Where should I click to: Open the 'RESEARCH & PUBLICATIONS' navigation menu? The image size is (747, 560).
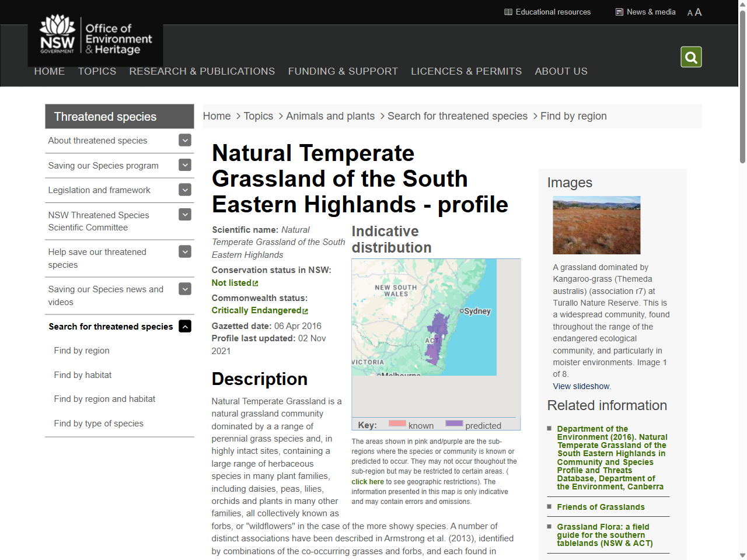click(202, 71)
